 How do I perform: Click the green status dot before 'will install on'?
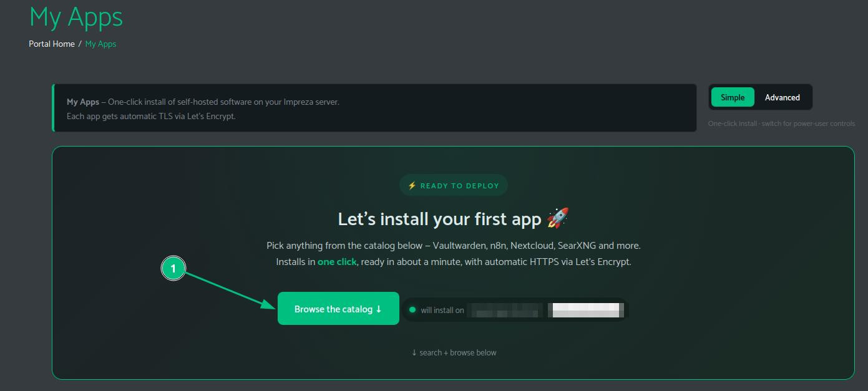coord(412,309)
